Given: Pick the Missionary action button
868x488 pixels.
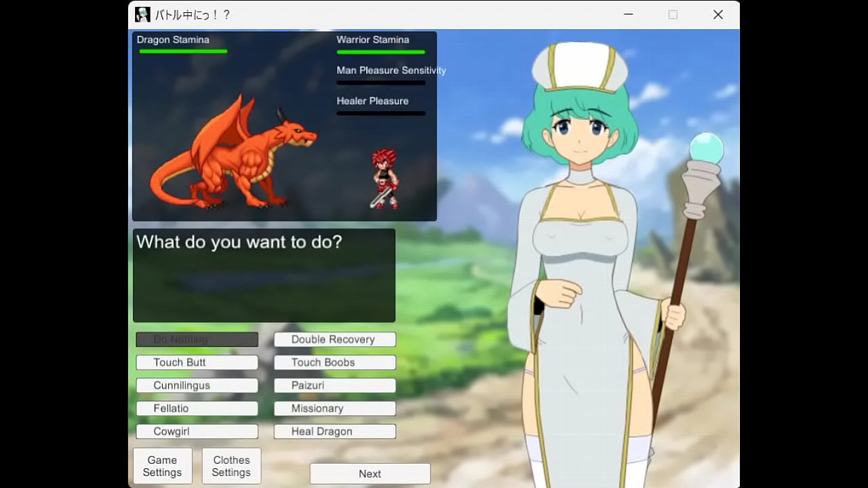Looking at the screenshot, I should pyautogui.click(x=334, y=409).
